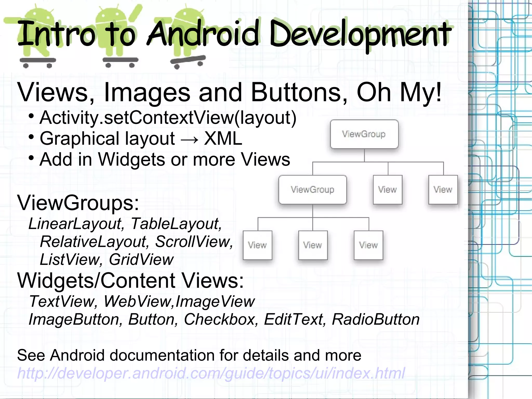The height and width of the screenshot is (399, 532).
Task: Click the Views, Images and Buttons heading
Action: (229, 92)
